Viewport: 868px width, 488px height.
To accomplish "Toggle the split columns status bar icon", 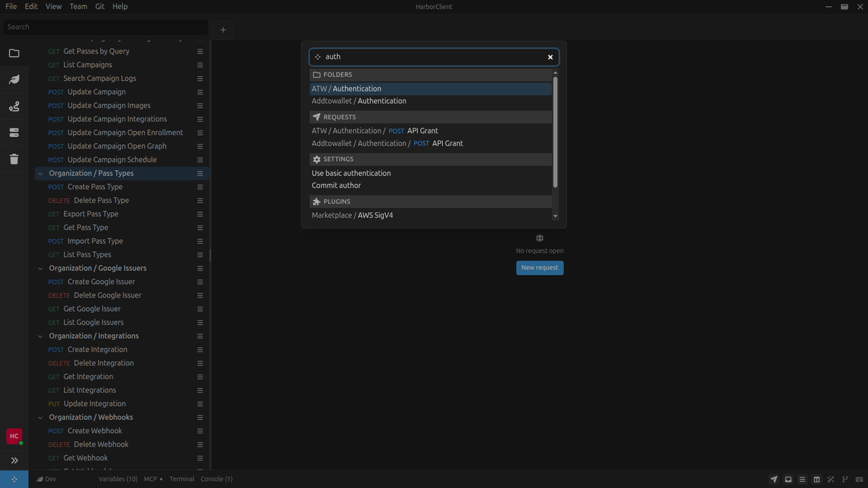I will pos(816,479).
